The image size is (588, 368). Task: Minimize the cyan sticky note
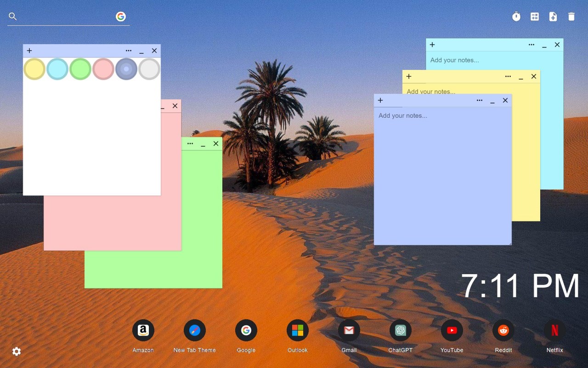tap(544, 46)
